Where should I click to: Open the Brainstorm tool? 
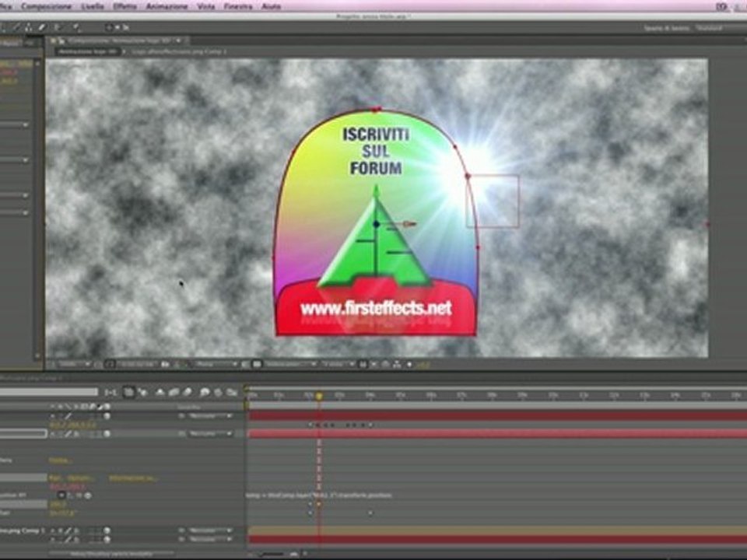coord(205,392)
